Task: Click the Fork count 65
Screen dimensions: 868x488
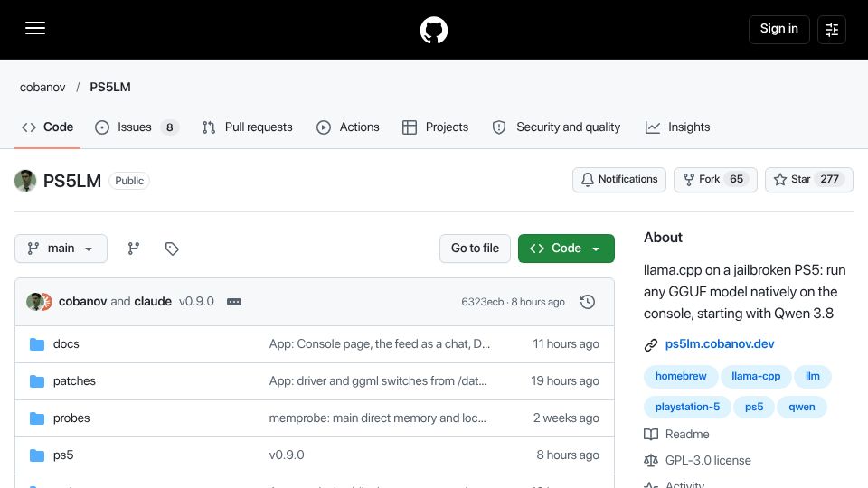Action: coord(736,179)
